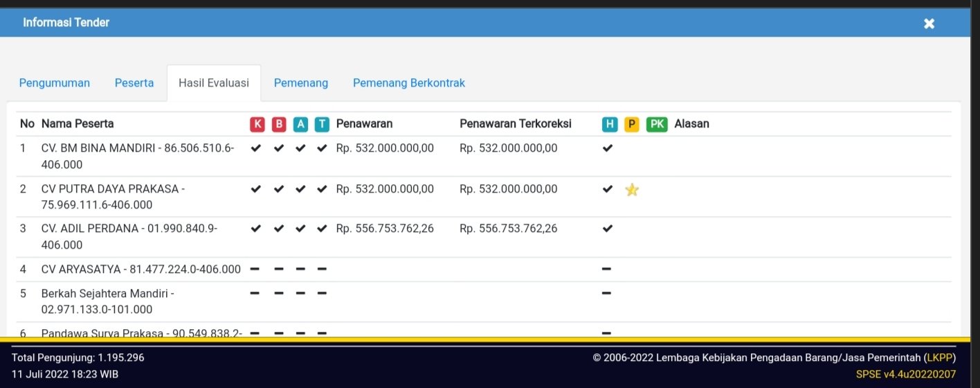Click the K checkmark for CV. Adil Perdana
Screen dimensions: 980x388
[x=256, y=229]
